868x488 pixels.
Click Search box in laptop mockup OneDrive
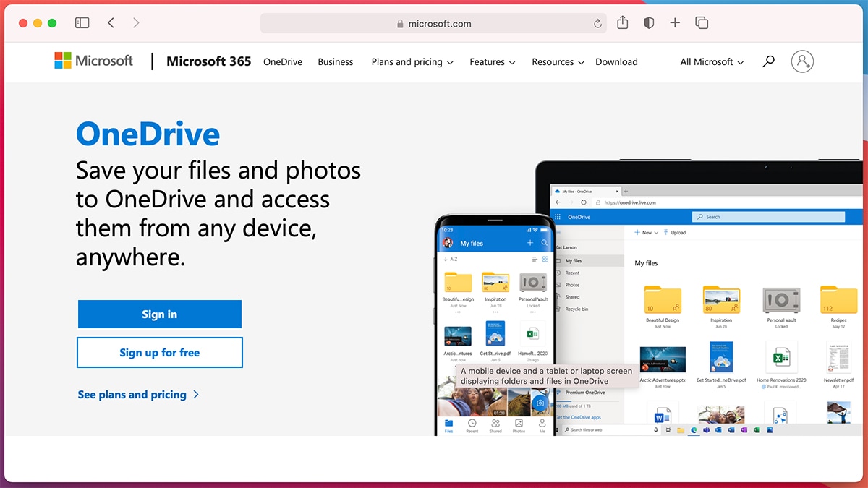768,217
